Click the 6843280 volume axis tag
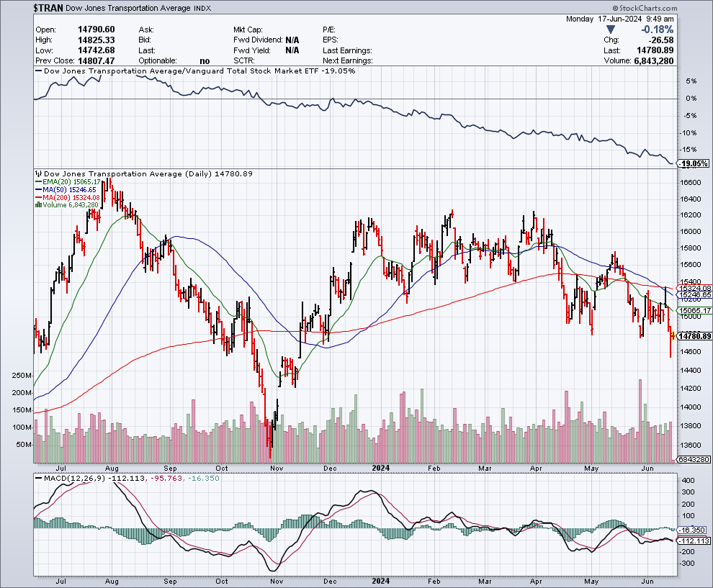 point(692,459)
